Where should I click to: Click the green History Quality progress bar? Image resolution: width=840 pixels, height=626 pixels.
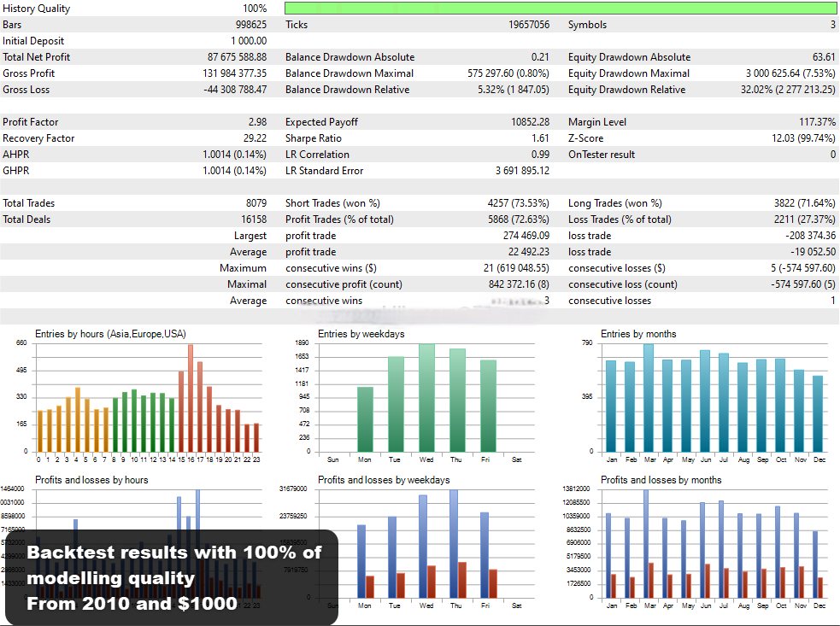click(561, 9)
